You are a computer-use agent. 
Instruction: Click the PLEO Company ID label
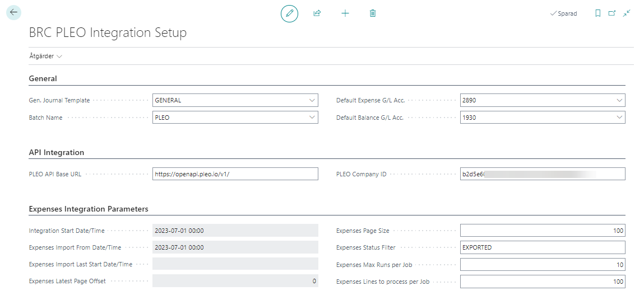click(x=361, y=174)
